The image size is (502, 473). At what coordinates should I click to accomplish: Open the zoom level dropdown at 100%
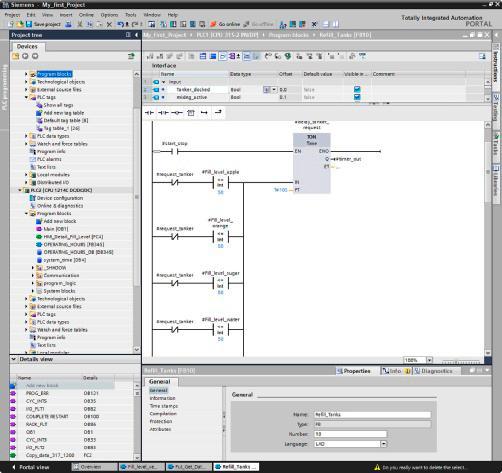tap(429, 360)
